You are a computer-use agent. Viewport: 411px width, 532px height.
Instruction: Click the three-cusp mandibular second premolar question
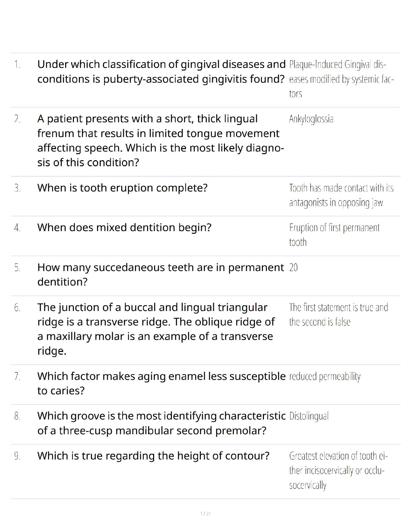point(161,423)
